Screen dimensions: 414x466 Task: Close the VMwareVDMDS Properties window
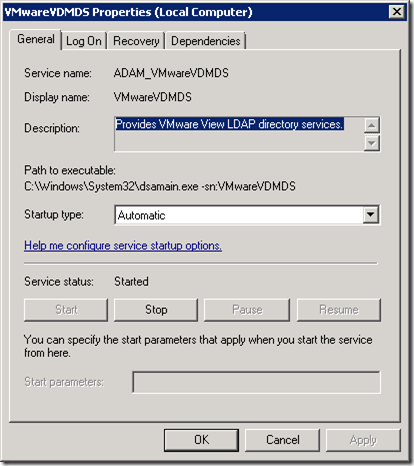tap(397, 12)
